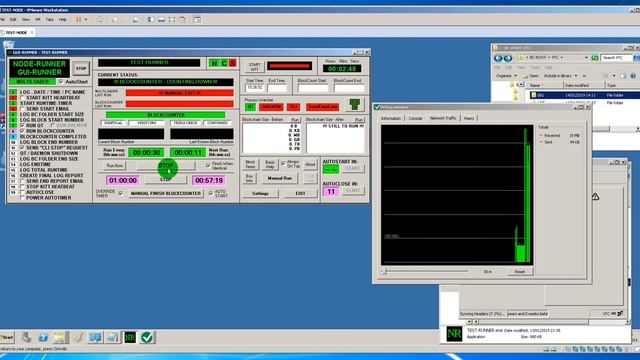Enable the POWER AUTOTIMER checkbox
This screenshot has width=640, height=360.
coord(22,198)
